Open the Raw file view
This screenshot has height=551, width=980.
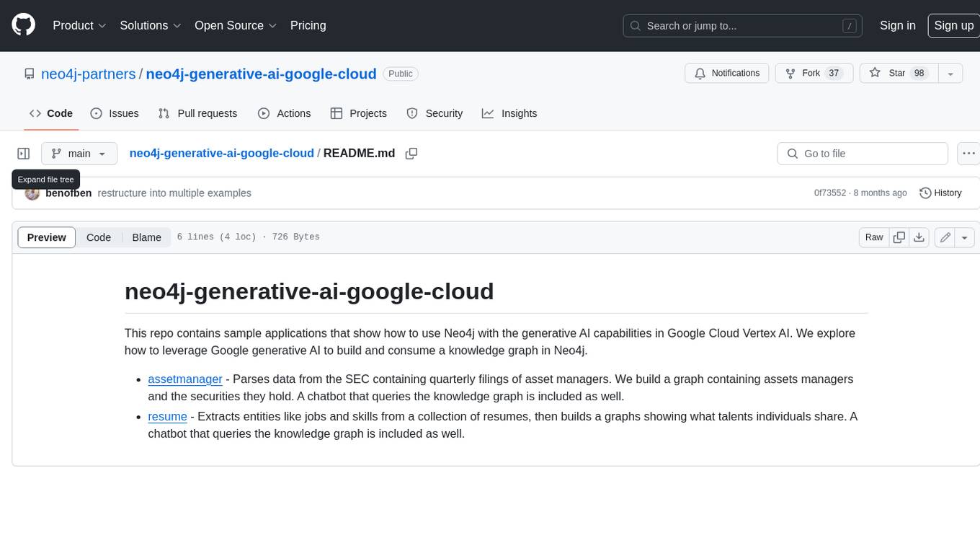click(x=874, y=237)
